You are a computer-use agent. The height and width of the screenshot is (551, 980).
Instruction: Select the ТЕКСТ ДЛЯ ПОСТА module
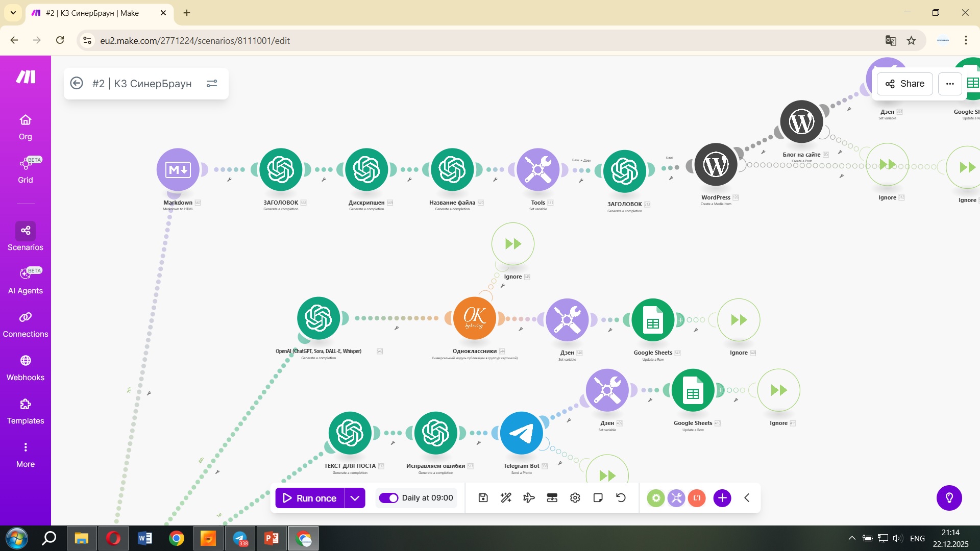click(350, 433)
